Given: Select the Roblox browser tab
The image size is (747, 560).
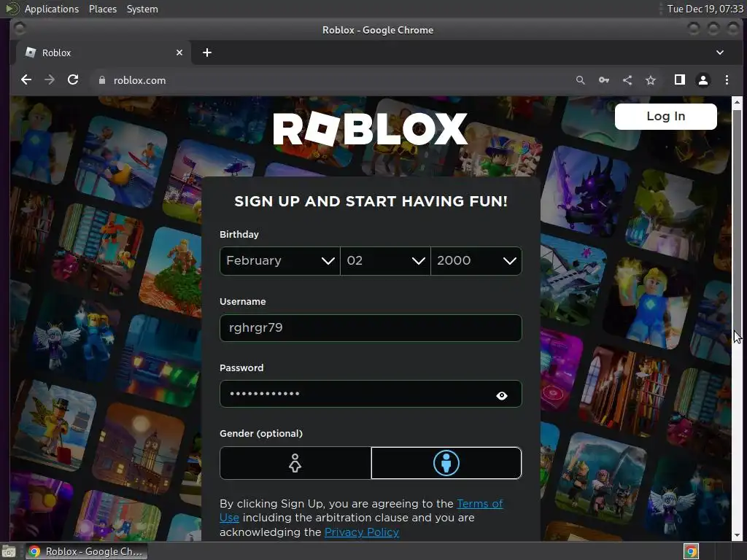Looking at the screenshot, I should [x=104, y=52].
